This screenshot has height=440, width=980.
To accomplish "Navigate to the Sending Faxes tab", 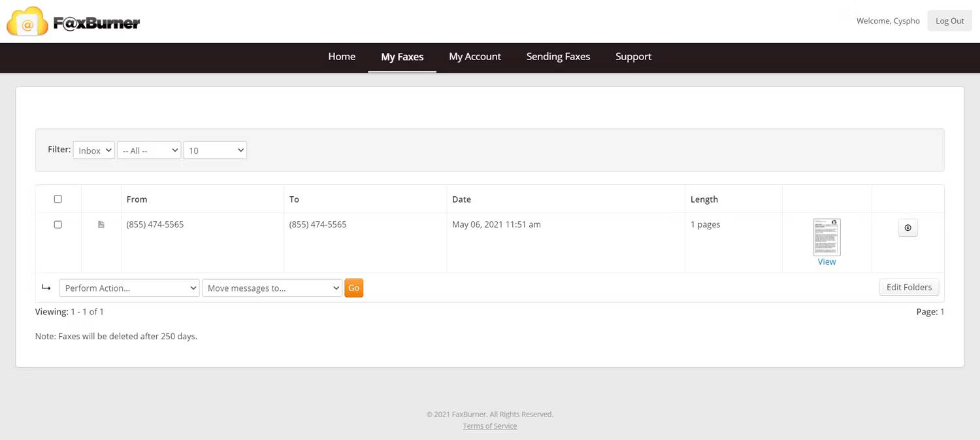I will point(558,57).
